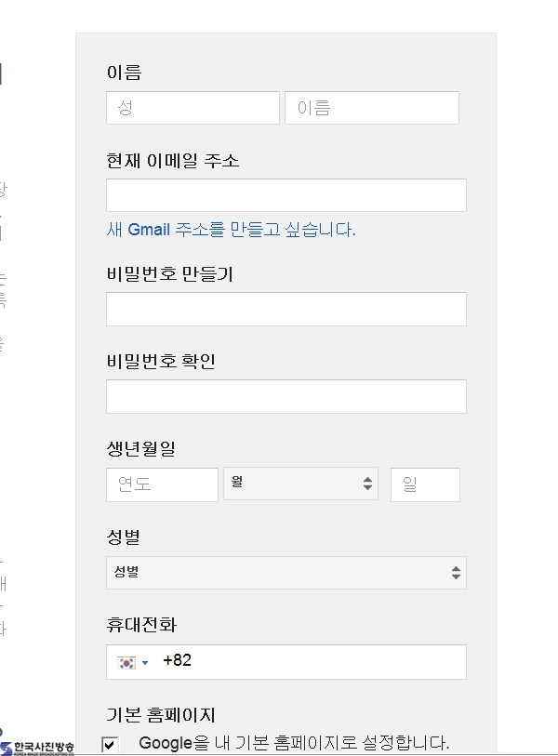Click the input box under 비밀번호 확인

point(286,396)
